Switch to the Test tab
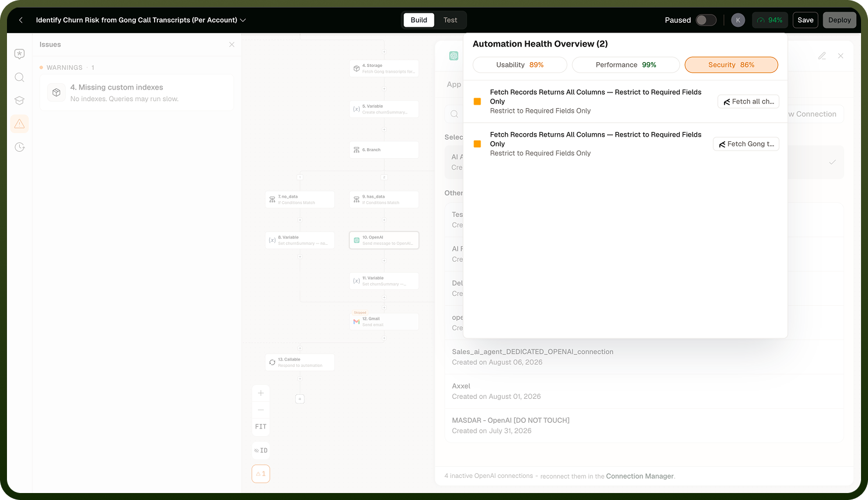This screenshot has width=868, height=500. coord(450,20)
